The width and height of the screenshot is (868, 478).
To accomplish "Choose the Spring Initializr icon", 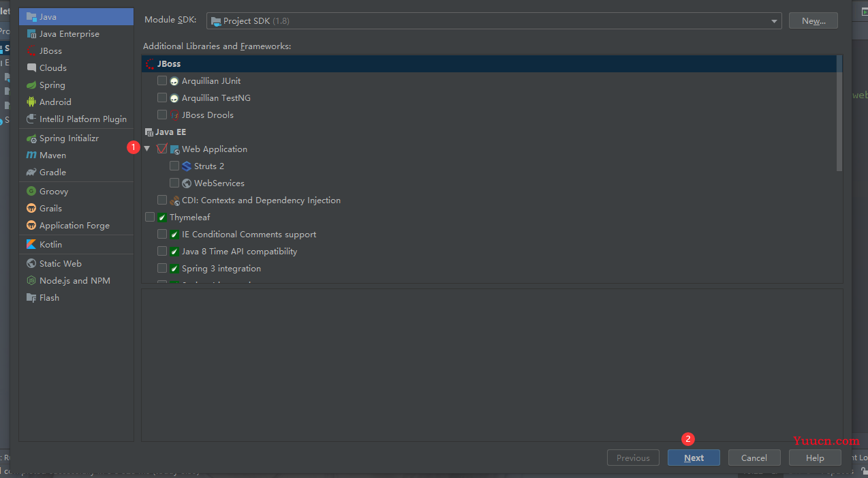I will [31, 138].
